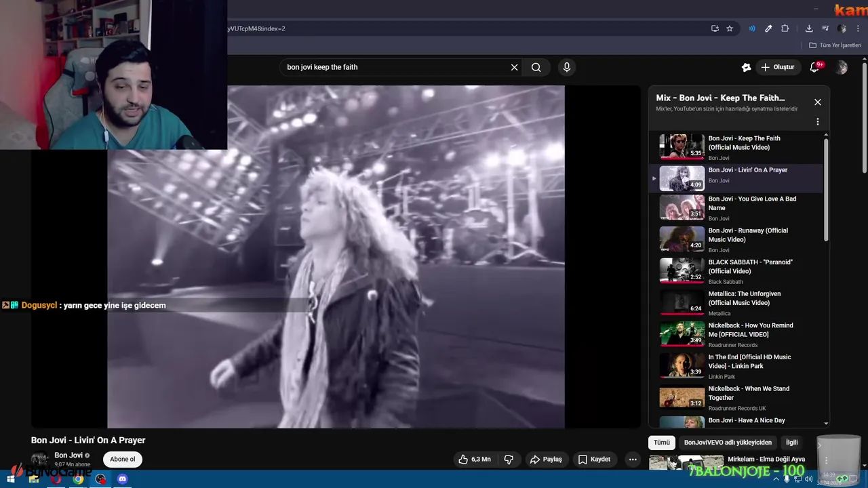The height and width of the screenshot is (488, 868).
Task: Open the YouTube account avatar menu
Action: 842,67
